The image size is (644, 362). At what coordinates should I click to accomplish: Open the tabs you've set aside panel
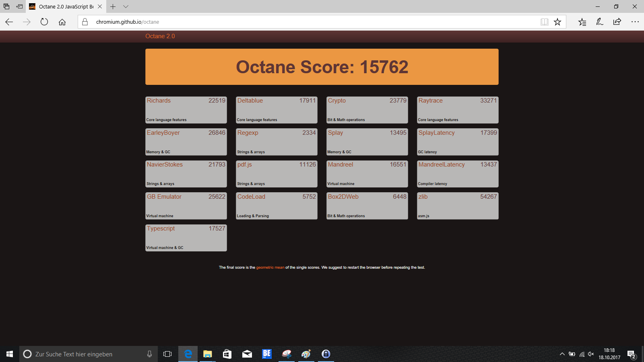(x=6, y=6)
